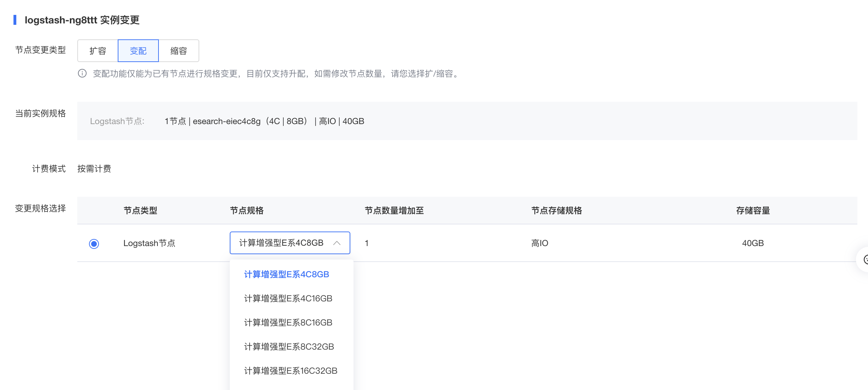Click the info icon beside the 变配 hint
868x390 pixels.
click(82, 73)
